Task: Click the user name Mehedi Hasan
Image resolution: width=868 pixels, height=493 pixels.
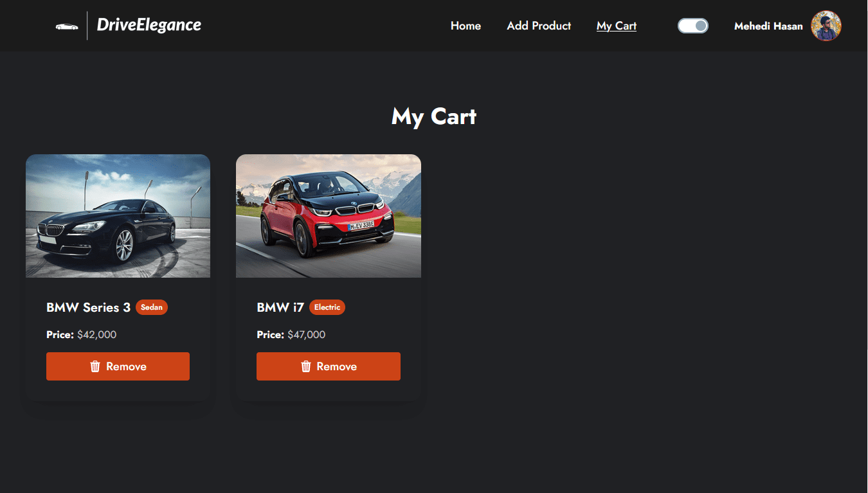Action: [768, 26]
